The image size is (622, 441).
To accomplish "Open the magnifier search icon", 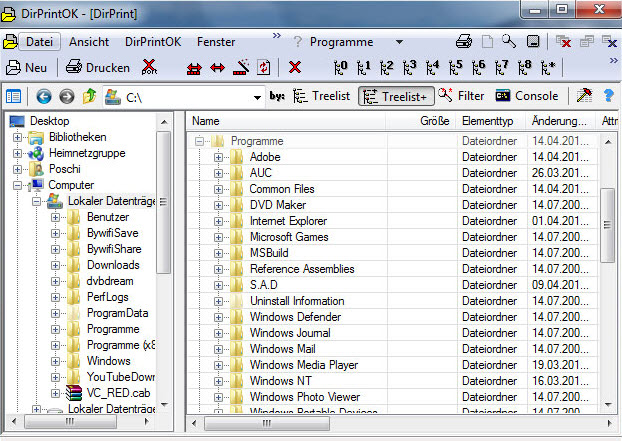I will pyautogui.click(x=509, y=41).
